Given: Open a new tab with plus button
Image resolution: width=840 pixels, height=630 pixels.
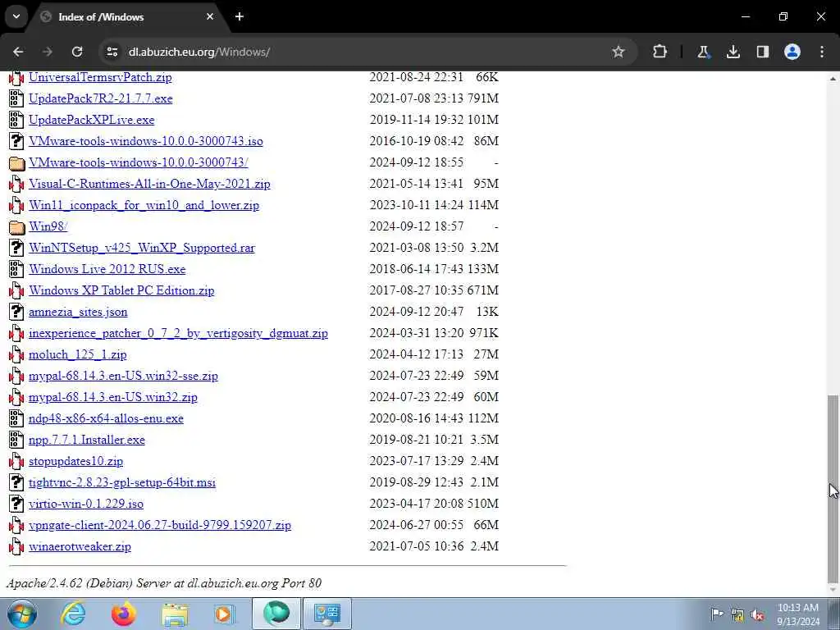Looking at the screenshot, I should click(240, 16).
